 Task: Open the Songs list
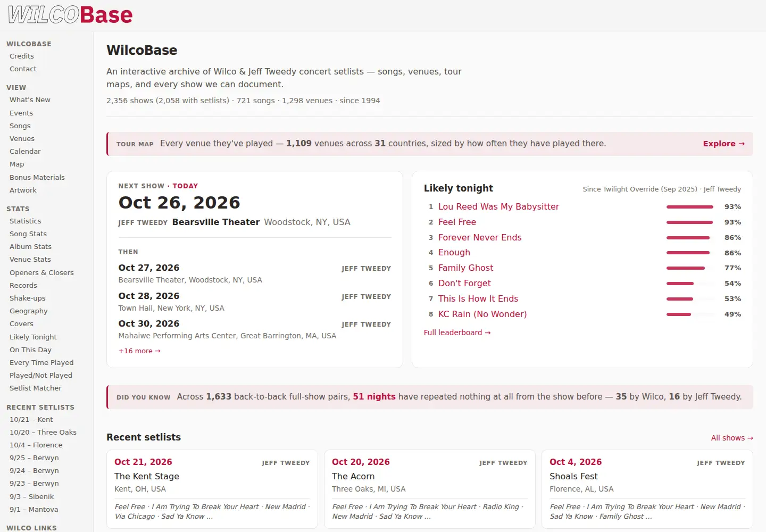[20, 126]
